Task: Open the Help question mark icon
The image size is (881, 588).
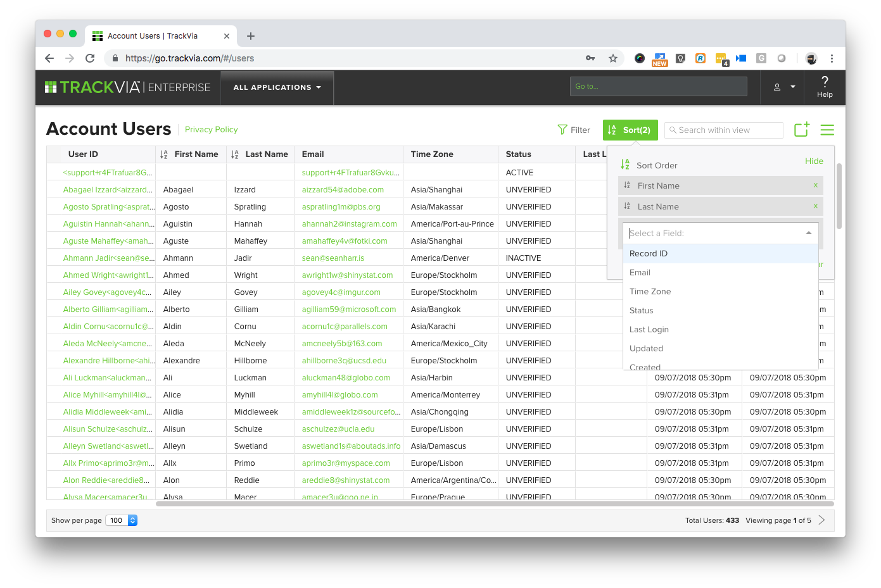Action: pos(825,81)
